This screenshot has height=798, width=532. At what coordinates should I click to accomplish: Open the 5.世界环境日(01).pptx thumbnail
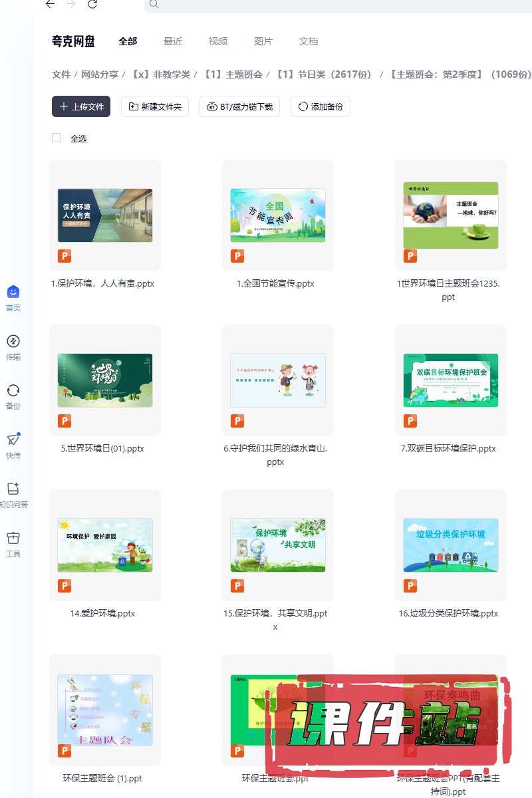(105, 380)
